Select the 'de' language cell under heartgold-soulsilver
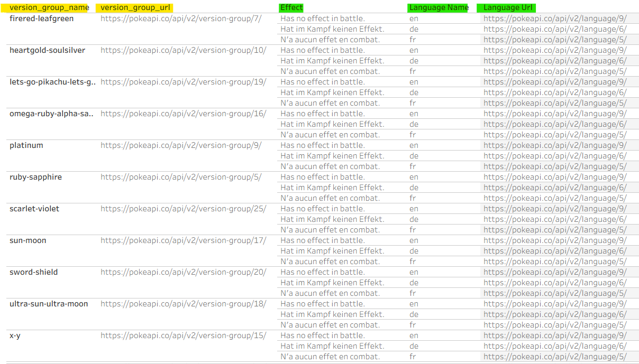 (x=414, y=61)
